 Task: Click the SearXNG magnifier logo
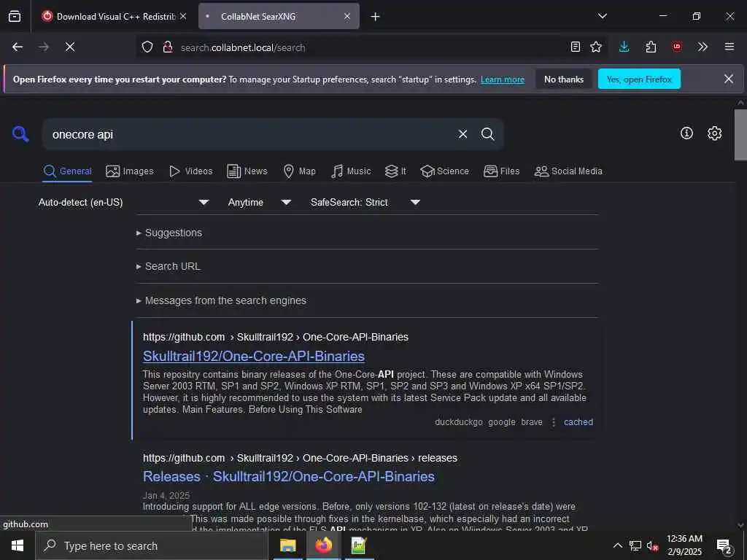point(20,134)
